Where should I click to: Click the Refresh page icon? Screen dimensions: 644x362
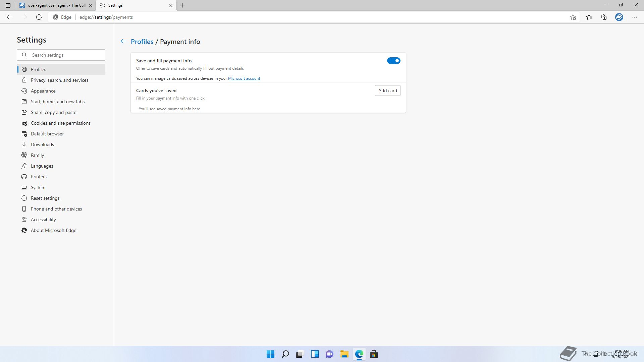[39, 17]
